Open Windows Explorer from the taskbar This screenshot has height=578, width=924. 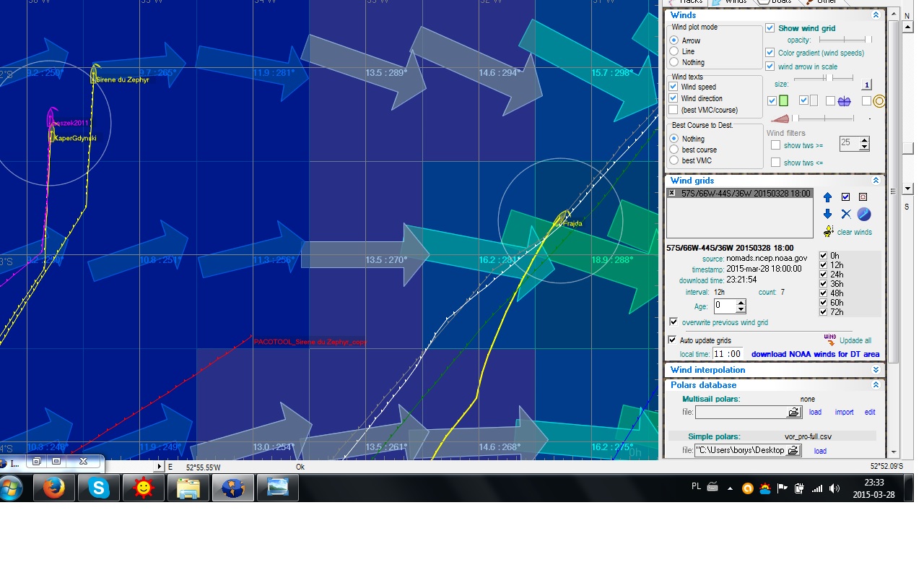pos(188,488)
